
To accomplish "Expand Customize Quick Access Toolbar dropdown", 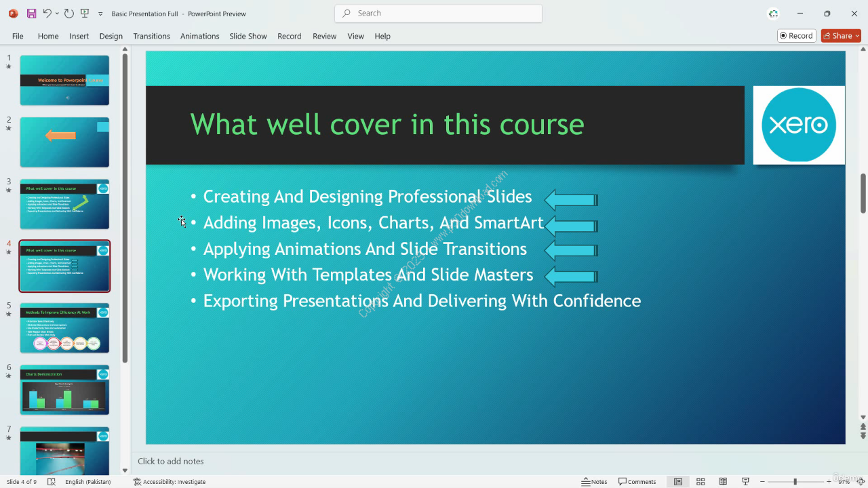I will [x=100, y=14].
